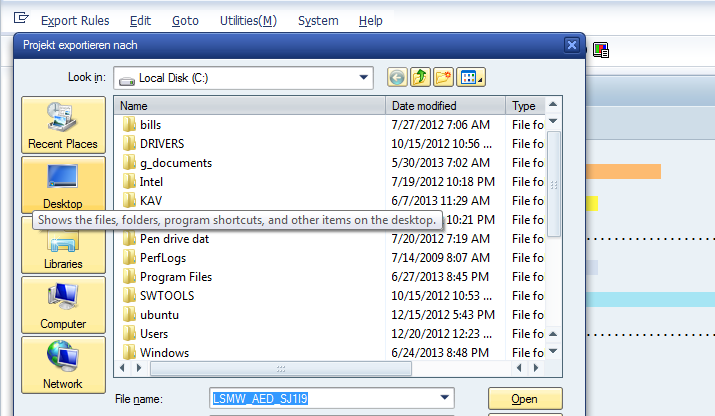Click the horizontal scrollbar thumb in file list
This screenshot has height=416, width=715.
[281, 368]
